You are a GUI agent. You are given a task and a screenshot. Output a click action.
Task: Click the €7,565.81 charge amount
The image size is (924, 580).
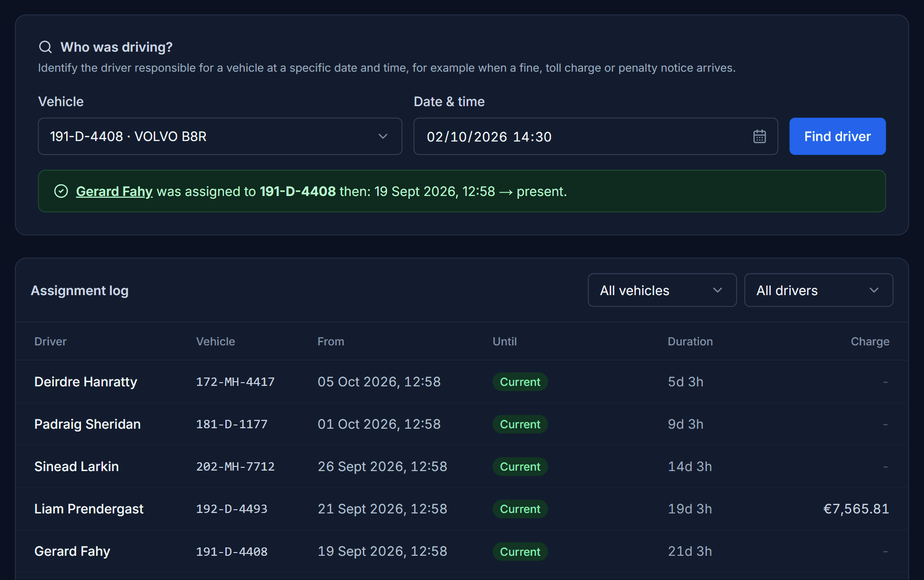pos(856,509)
